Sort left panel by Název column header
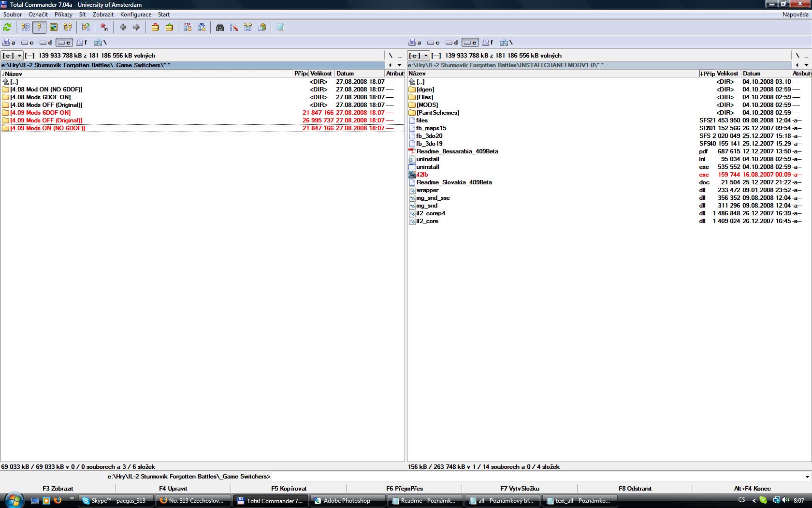Image resolution: width=812 pixels, height=508 pixels. (x=147, y=74)
